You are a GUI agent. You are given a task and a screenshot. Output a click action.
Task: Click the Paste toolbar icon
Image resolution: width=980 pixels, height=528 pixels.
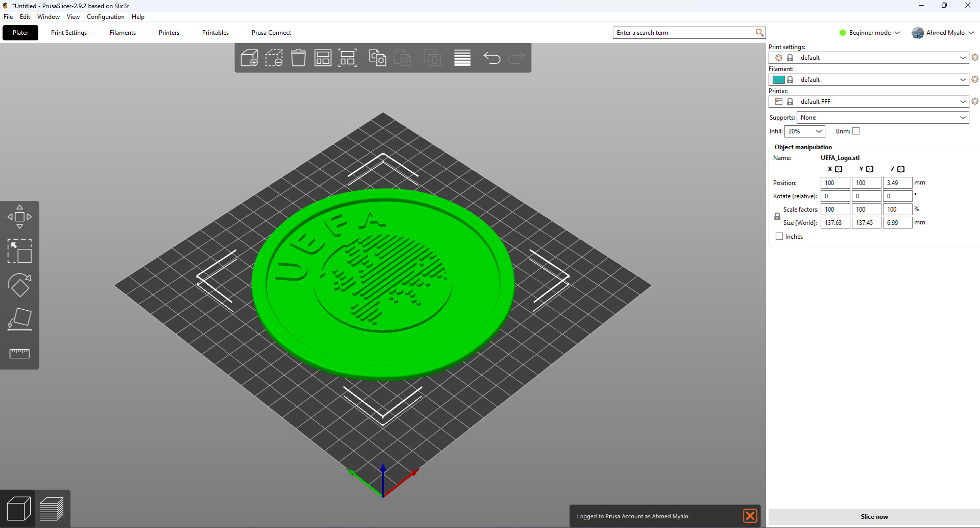(402, 58)
